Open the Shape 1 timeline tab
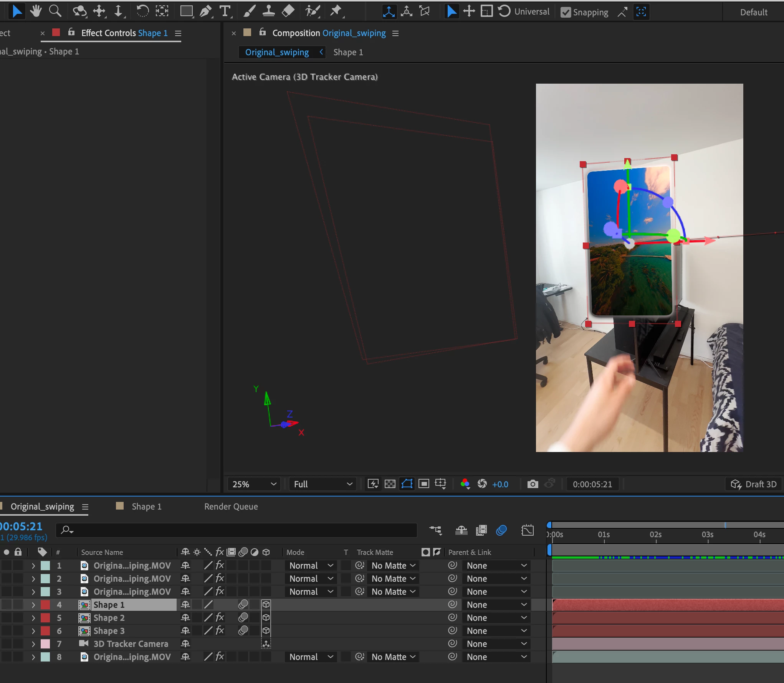Screen dimensions: 784x683 click(x=146, y=506)
